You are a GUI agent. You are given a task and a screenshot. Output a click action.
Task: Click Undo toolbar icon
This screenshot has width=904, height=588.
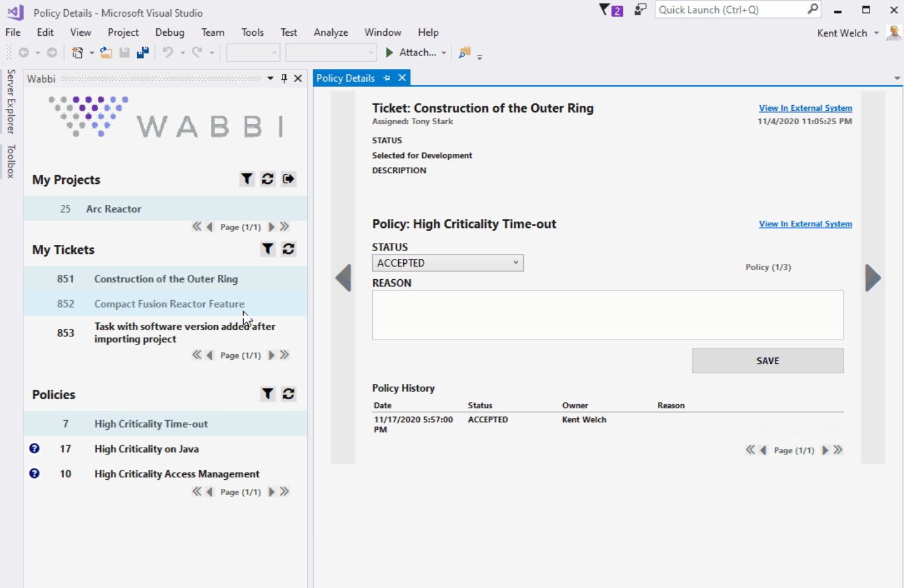(168, 53)
